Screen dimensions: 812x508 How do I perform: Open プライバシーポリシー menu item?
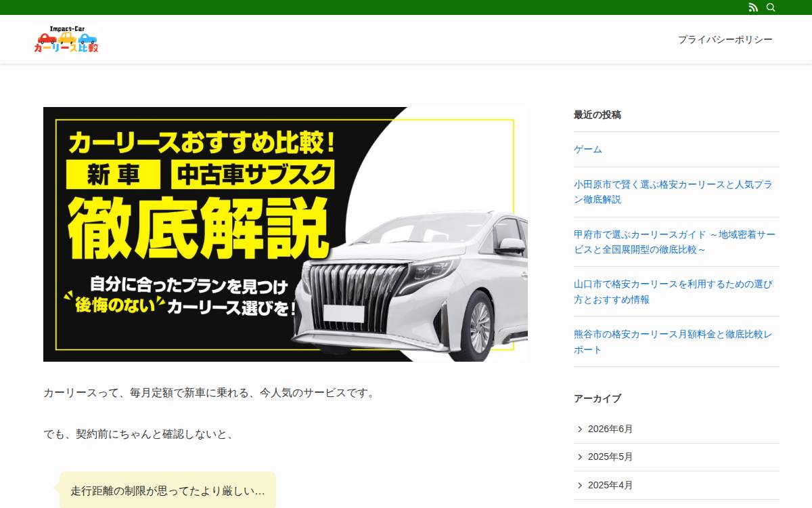point(725,39)
